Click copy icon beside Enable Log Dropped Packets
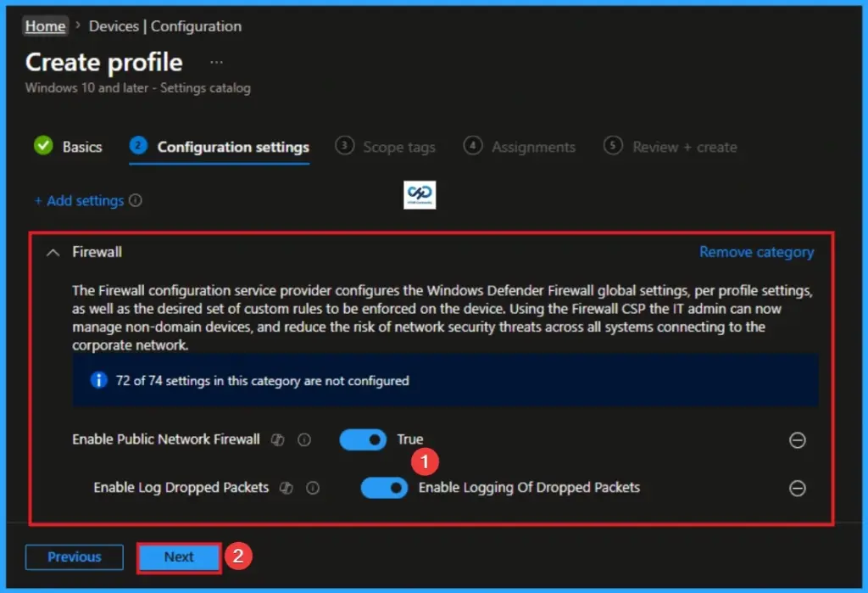This screenshot has height=593, width=868. click(x=287, y=487)
